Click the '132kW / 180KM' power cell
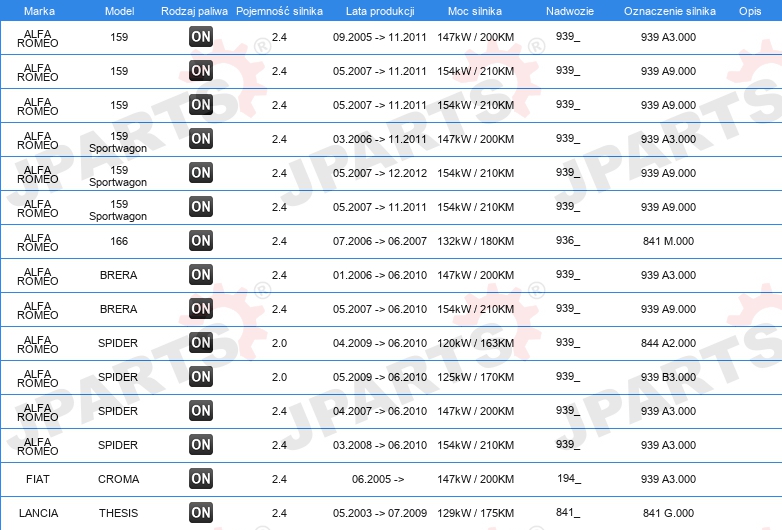This screenshot has height=530, width=782. pyautogui.click(x=475, y=241)
